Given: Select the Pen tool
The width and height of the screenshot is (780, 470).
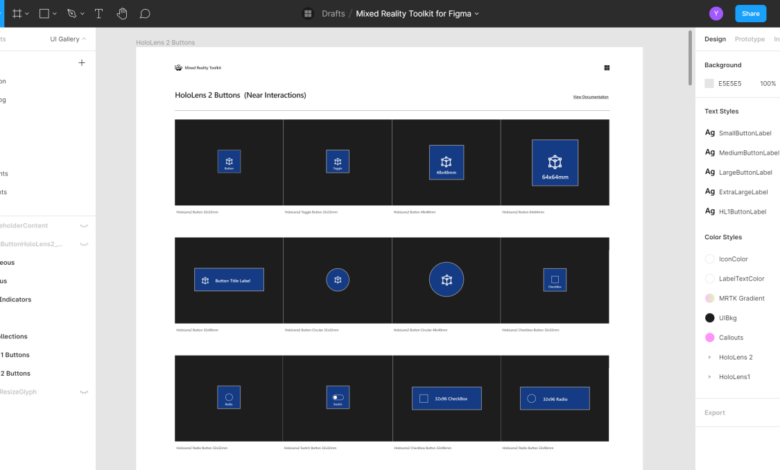Looking at the screenshot, I should click(x=72, y=14).
